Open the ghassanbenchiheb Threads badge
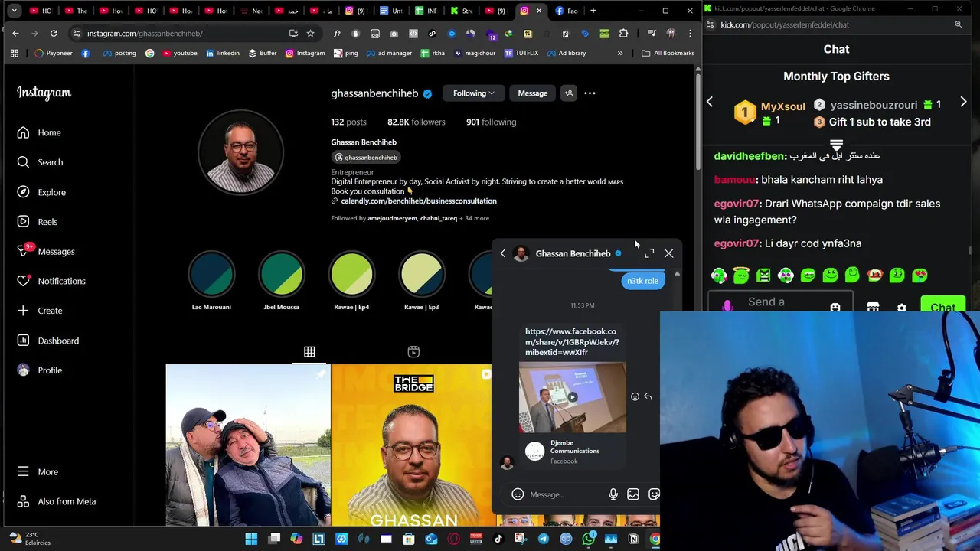 [x=366, y=157]
